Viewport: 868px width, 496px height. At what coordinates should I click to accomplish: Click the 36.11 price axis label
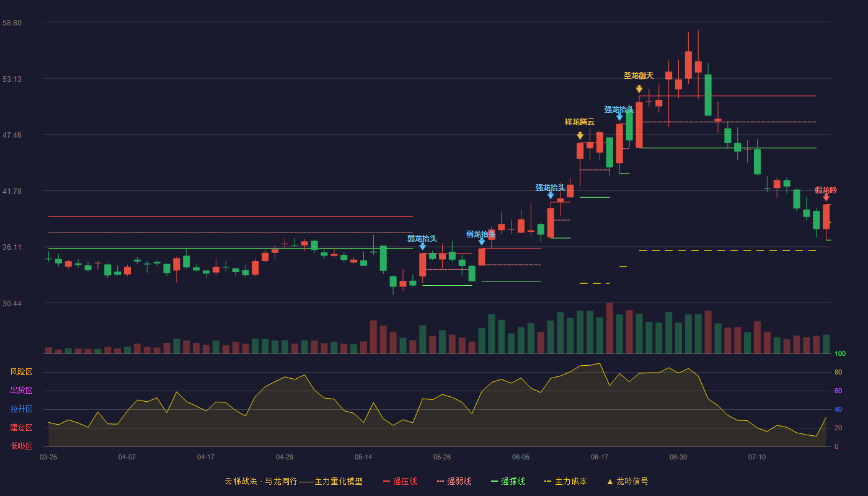click(x=12, y=247)
